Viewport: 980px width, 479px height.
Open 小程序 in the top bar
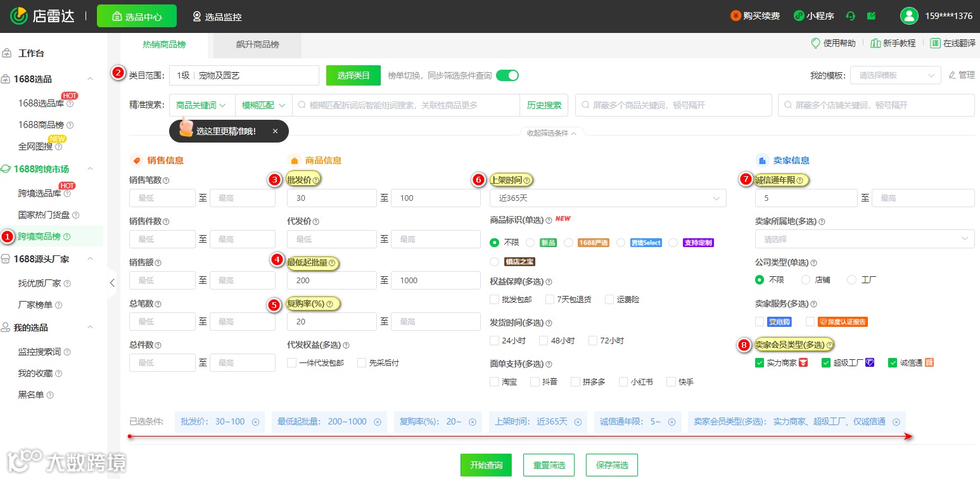(x=814, y=16)
